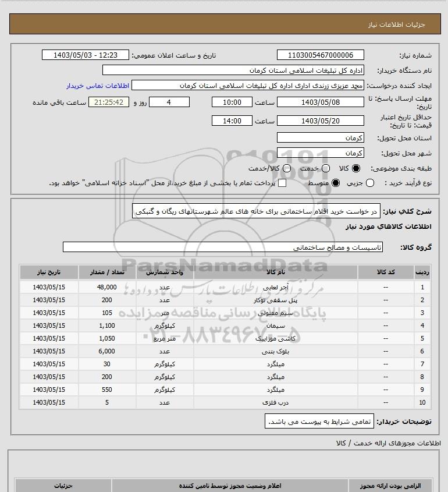448x492 pixels.
Task: Toggle the Islamic treasury bonds payment checkbox
Action: pos(282,183)
